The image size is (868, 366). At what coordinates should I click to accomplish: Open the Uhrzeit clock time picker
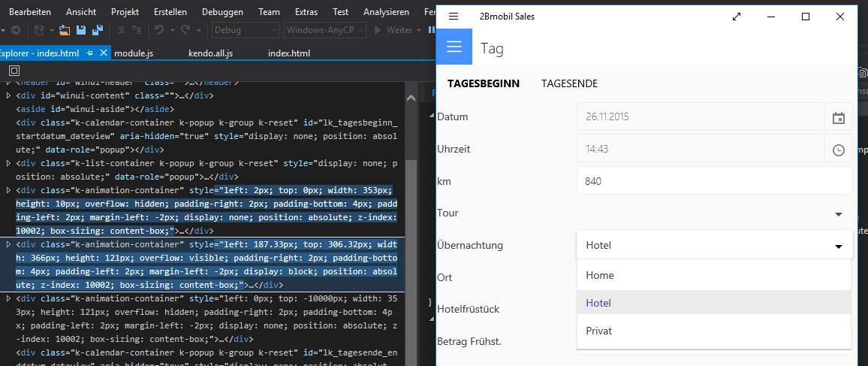coord(839,150)
